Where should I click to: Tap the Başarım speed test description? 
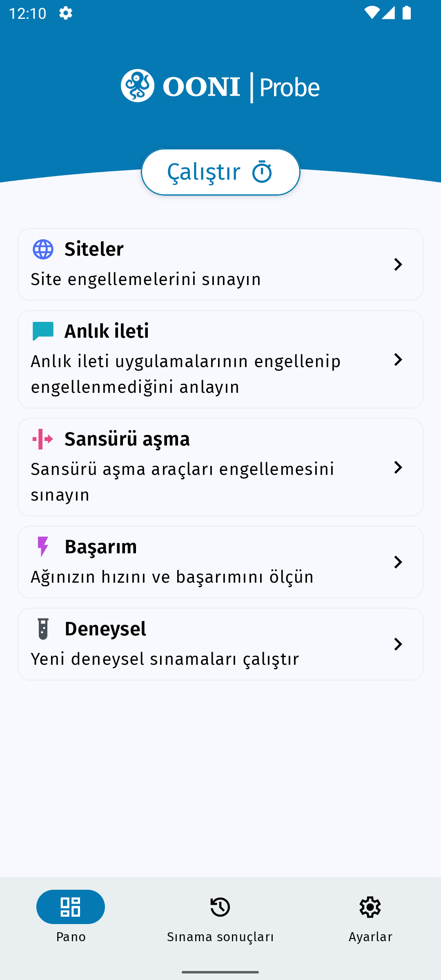(172, 577)
